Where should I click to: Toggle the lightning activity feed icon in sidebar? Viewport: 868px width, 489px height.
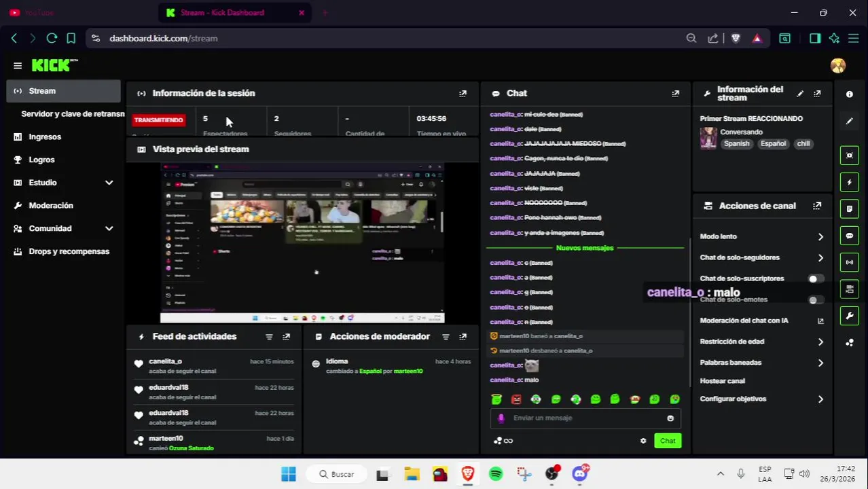point(849,182)
